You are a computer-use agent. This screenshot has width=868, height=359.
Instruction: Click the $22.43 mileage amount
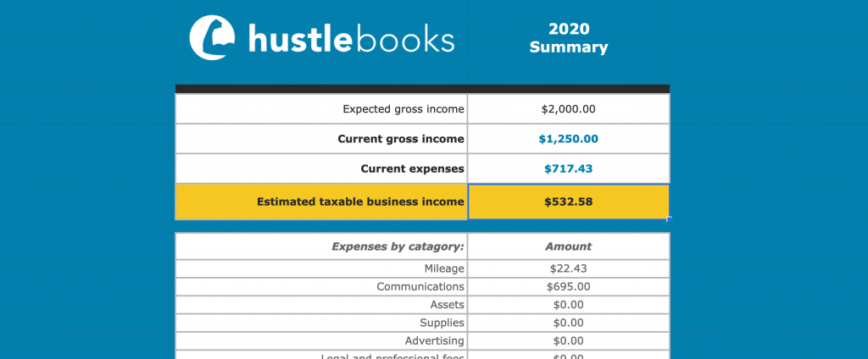point(569,269)
